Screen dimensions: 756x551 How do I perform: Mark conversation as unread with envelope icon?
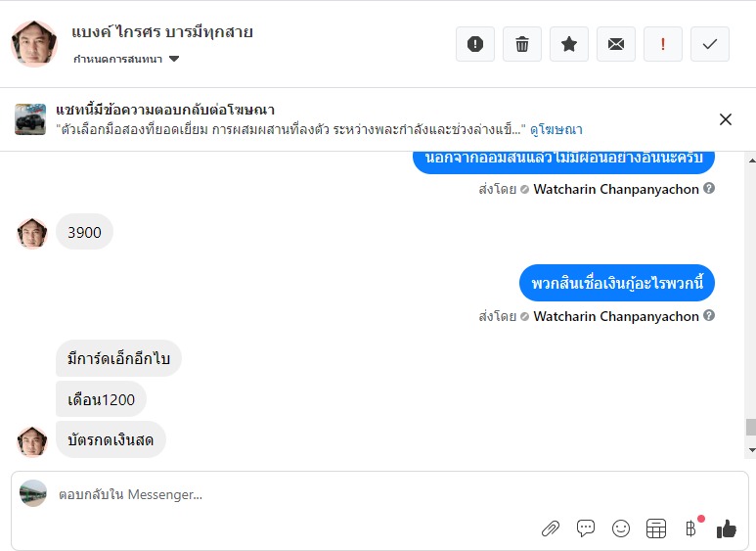coord(616,44)
